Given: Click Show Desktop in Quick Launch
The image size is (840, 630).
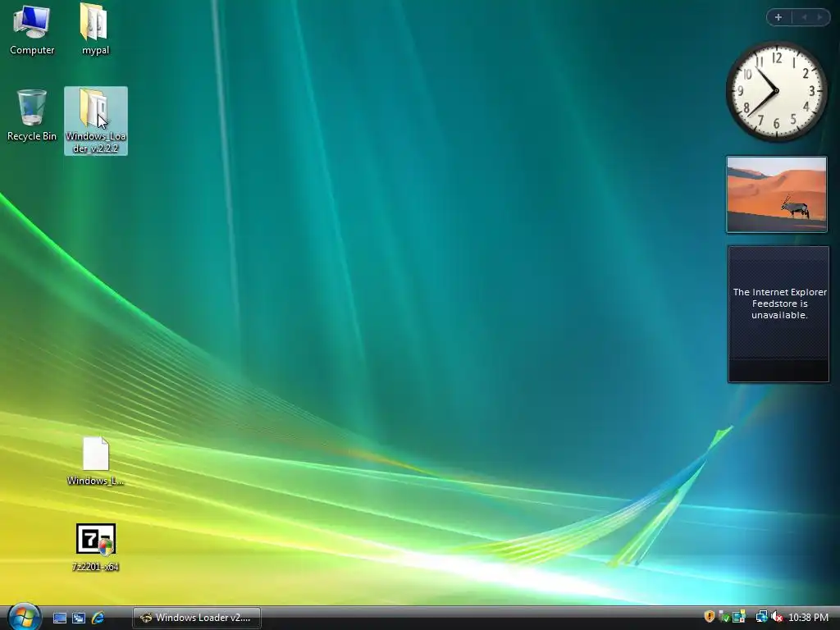Looking at the screenshot, I should click(x=59, y=618).
